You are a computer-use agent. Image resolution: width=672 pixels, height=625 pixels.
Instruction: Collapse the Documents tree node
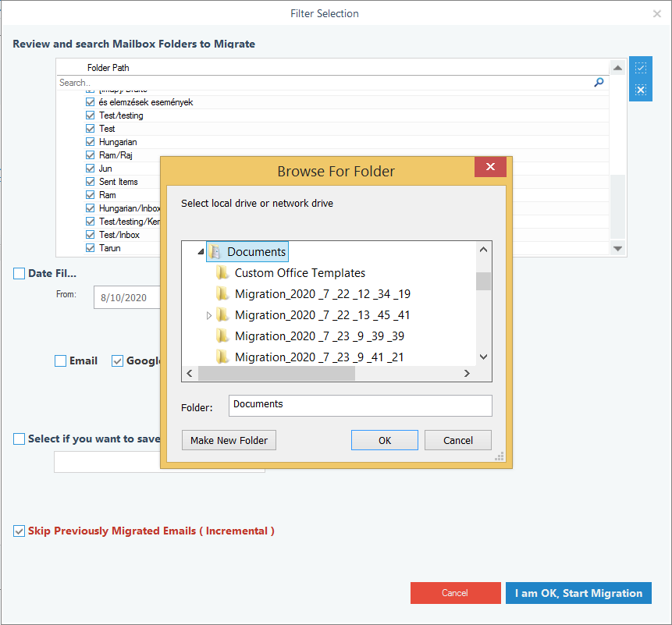pyautogui.click(x=201, y=252)
